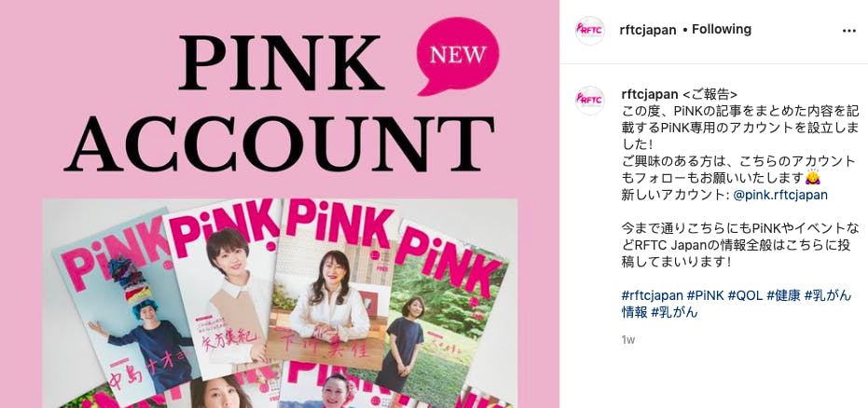Viewport: 868px width, 408px height.
Task: Open the #QOL hashtag
Action: tap(745, 296)
